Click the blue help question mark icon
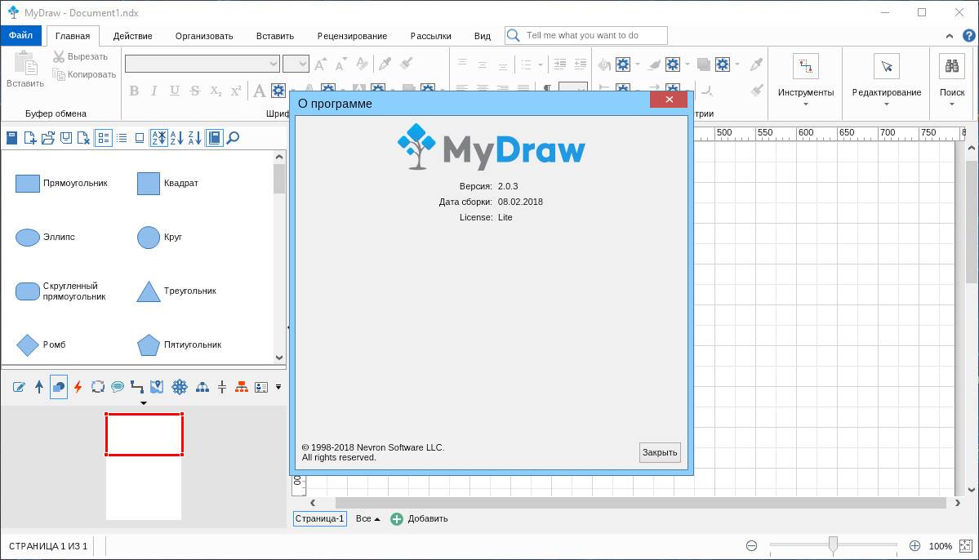The width and height of the screenshot is (979, 560). (x=969, y=36)
